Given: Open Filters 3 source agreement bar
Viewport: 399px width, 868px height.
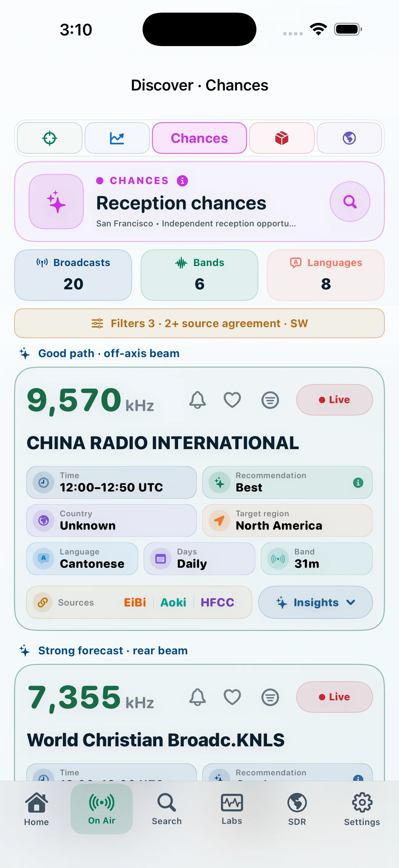Looking at the screenshot, I should tap(199, 324).
